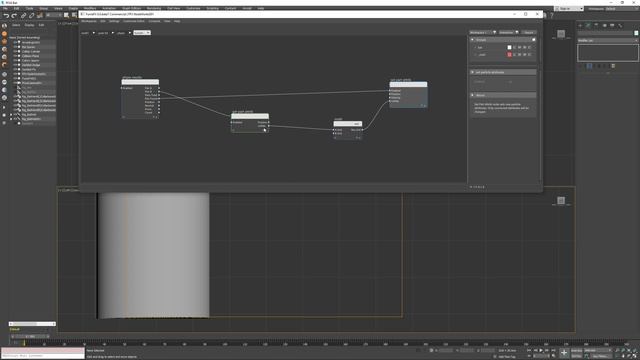Open 3ds Max help question mark icon
Image resolution: width=640 pixels, height=360 pixels.
552,16
